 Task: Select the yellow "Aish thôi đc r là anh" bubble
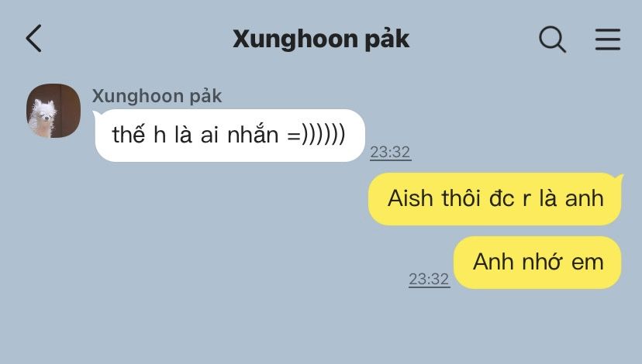[x=495, y=199]
